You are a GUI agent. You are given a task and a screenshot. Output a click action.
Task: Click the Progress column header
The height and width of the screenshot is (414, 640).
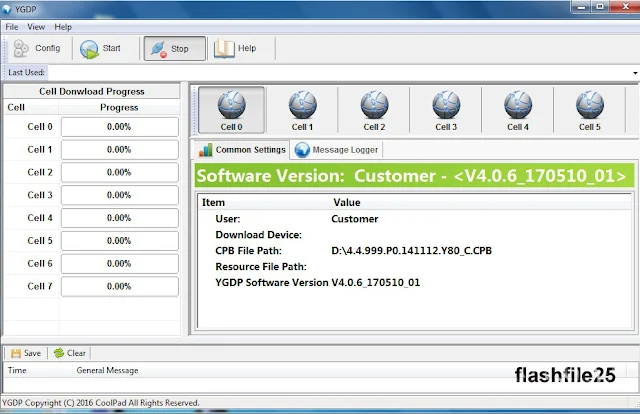pos(119,107)
